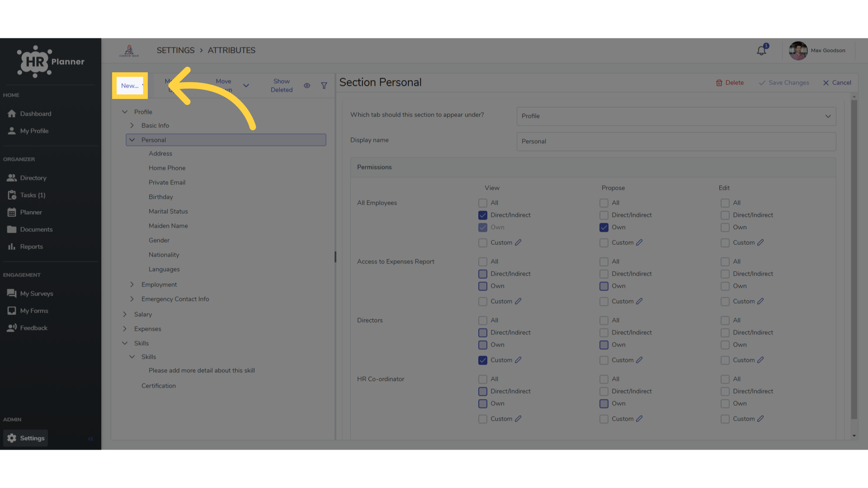Click the Display name input field

pyautogui.click(x=676, y=141)
